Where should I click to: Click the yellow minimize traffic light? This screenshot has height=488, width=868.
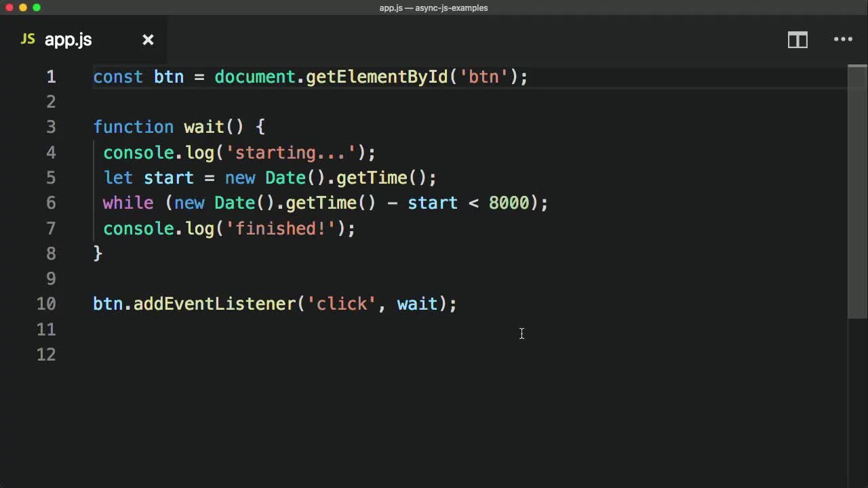22,7
